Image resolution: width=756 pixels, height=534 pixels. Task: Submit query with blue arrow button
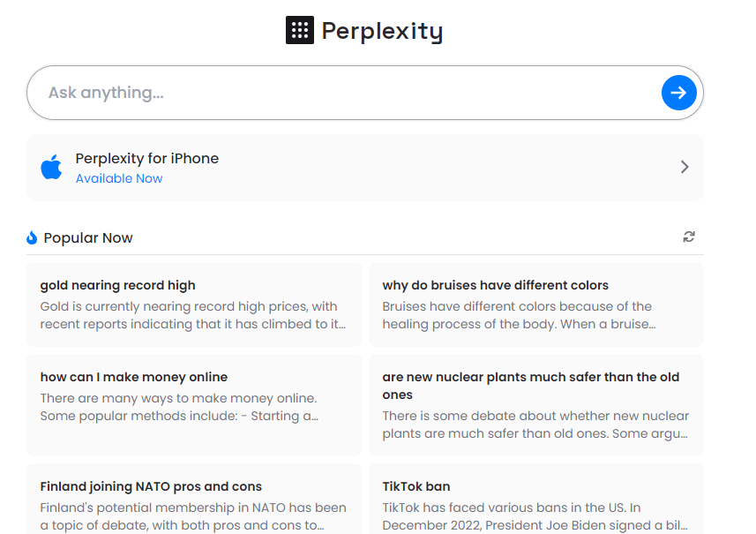coord(678,93)
